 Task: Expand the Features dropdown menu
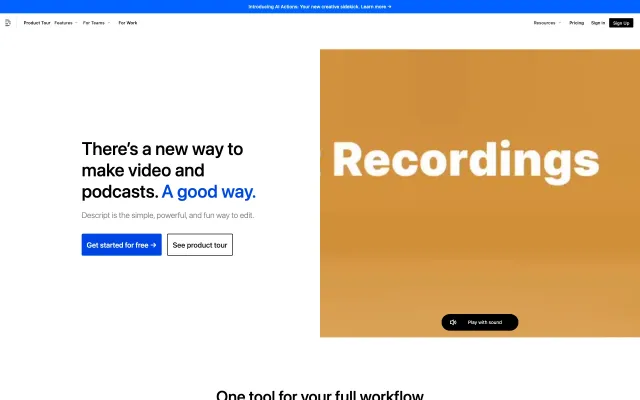pyautogui.click(x=65, y=22)
